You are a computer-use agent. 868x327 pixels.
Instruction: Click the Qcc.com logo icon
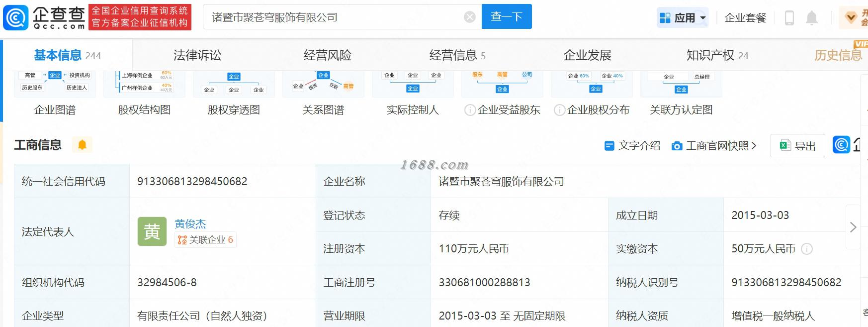15,17
